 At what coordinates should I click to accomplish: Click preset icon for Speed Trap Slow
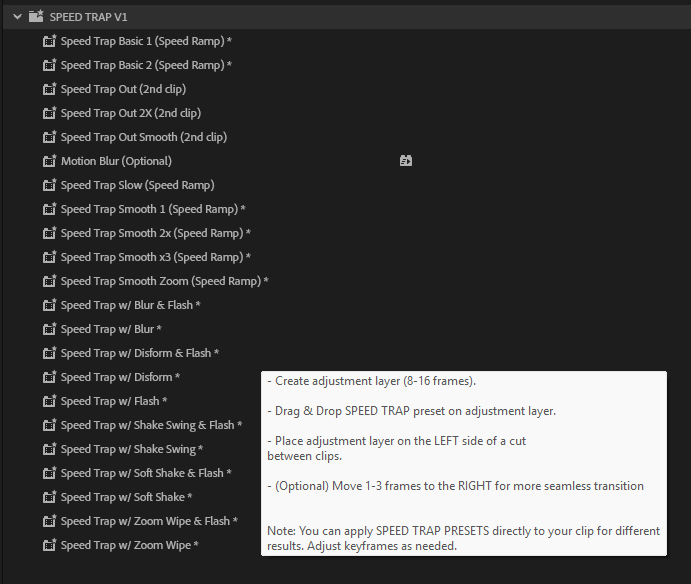point(49,185)
